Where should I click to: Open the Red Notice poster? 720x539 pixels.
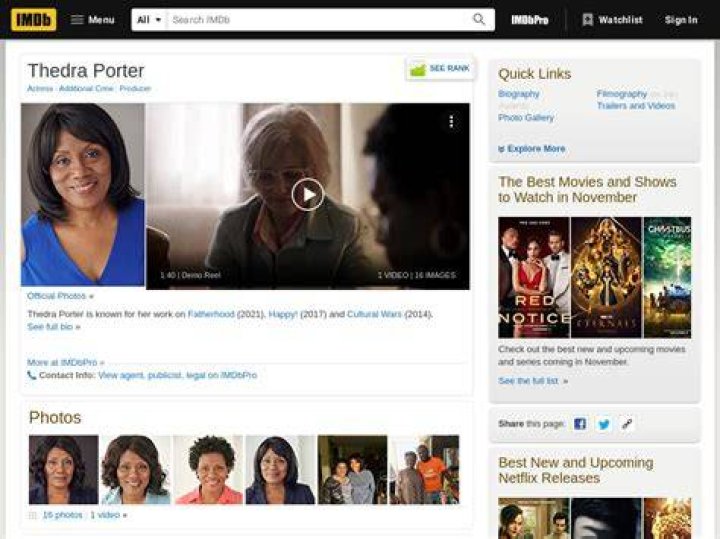click(x=534, y=278)
